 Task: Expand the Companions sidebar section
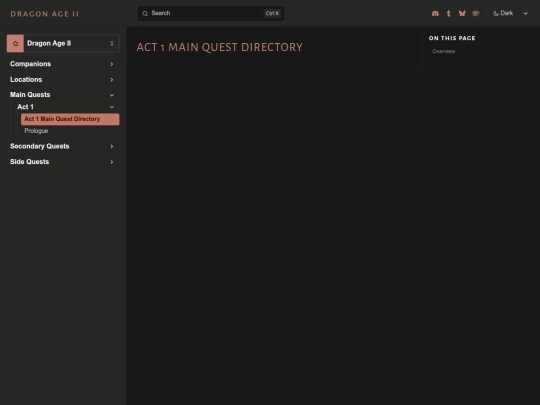(62, 64)
